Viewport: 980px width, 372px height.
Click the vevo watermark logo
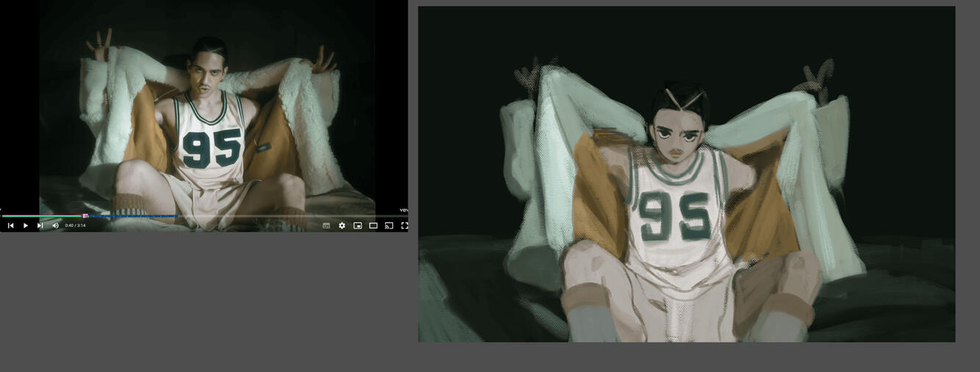403,210
